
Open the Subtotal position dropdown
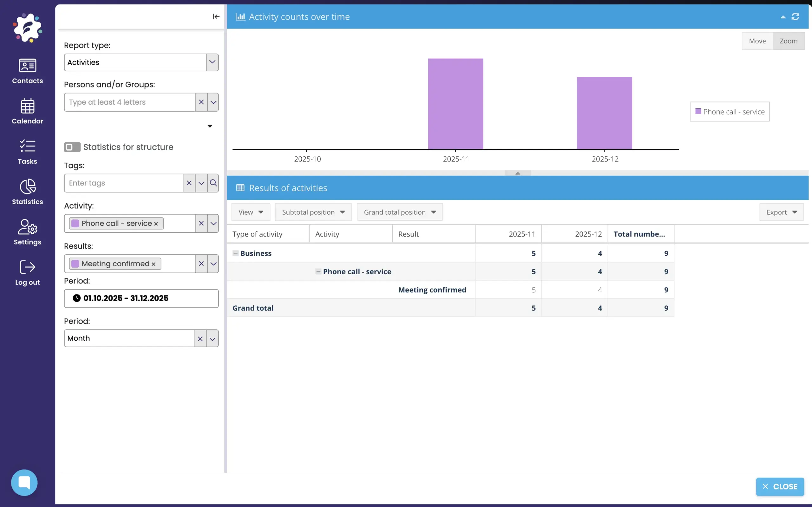tap(313, 212)
